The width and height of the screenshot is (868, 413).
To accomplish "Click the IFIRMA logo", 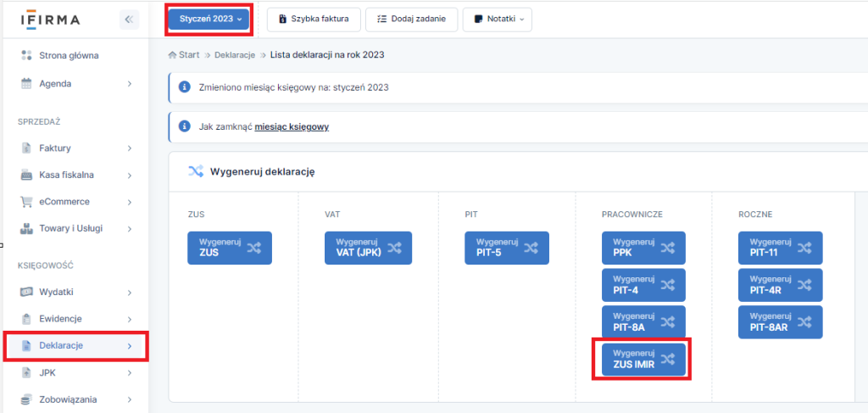I will (x=51, y=19).
